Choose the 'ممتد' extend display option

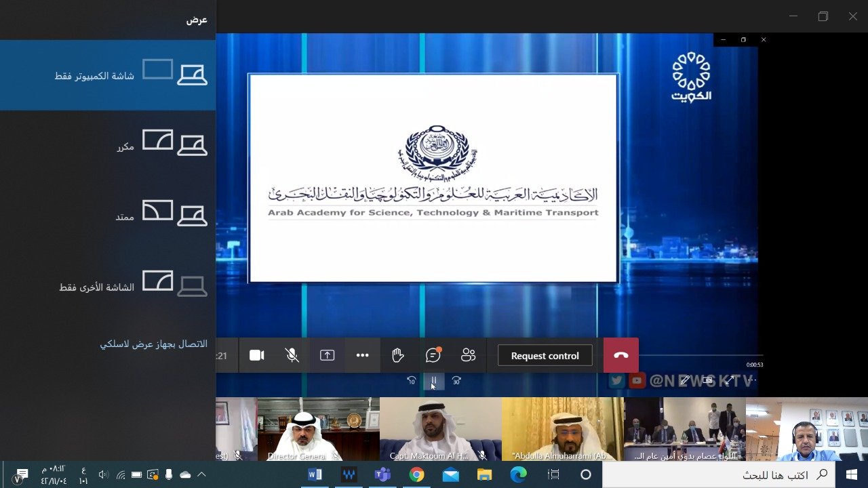coord(108,216)
